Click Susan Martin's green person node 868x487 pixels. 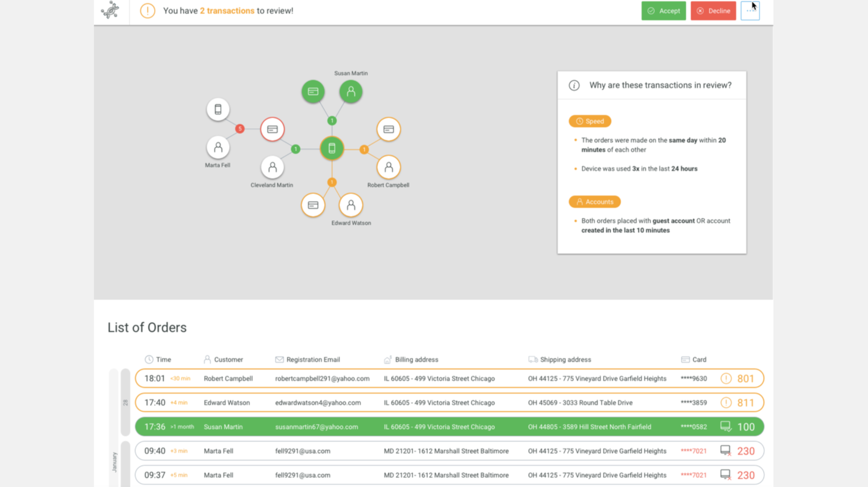click(350, 91)
